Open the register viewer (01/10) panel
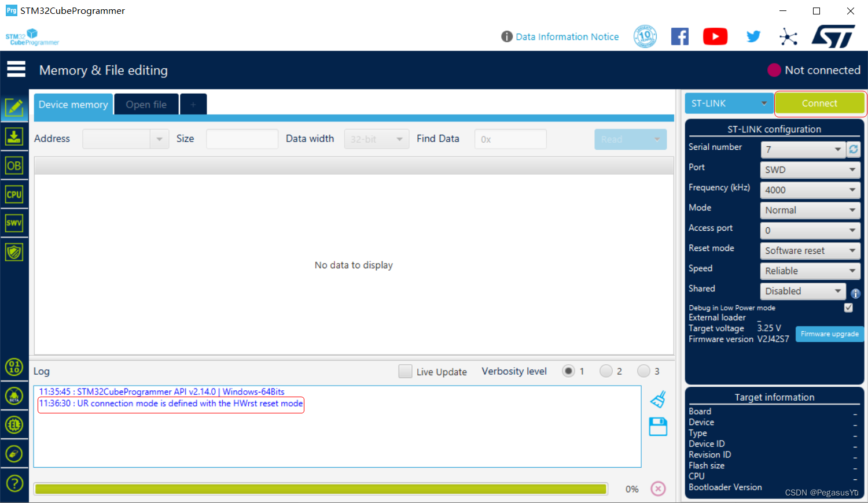868x503 pixels. click(14, 367)
